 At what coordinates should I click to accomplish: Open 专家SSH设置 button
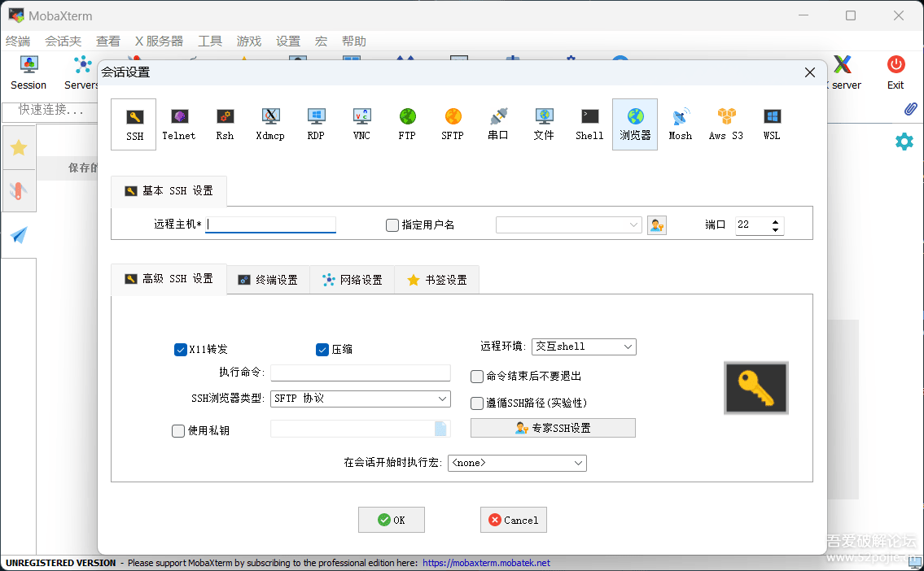click(x=553, y=428)
